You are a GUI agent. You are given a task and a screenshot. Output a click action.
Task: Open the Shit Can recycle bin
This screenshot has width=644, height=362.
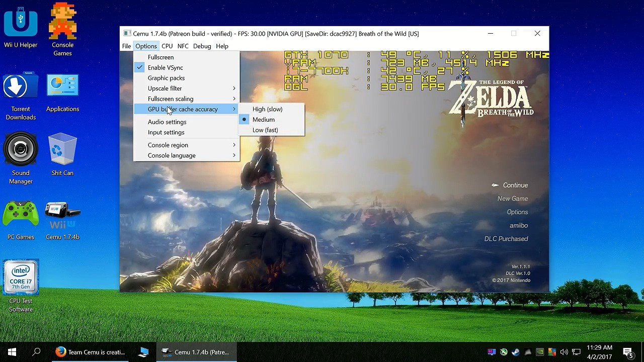click(x=62, y=154)
